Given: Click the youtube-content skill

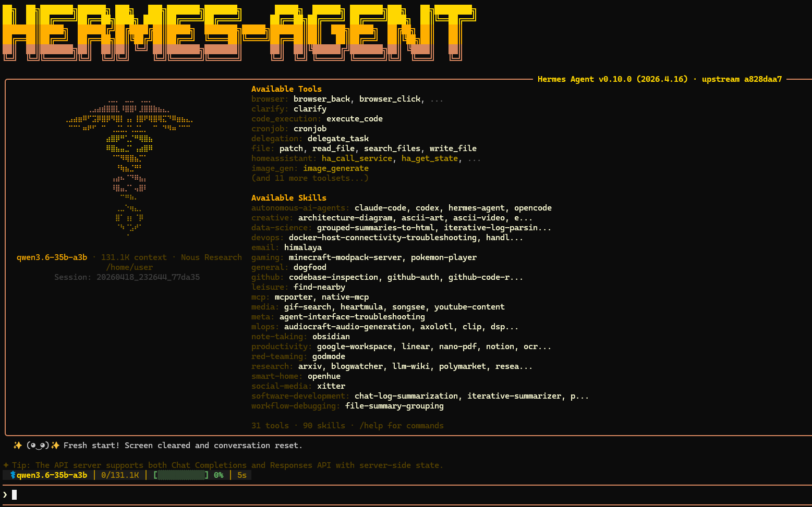Looking at the screenshot, I should point(469,307).
